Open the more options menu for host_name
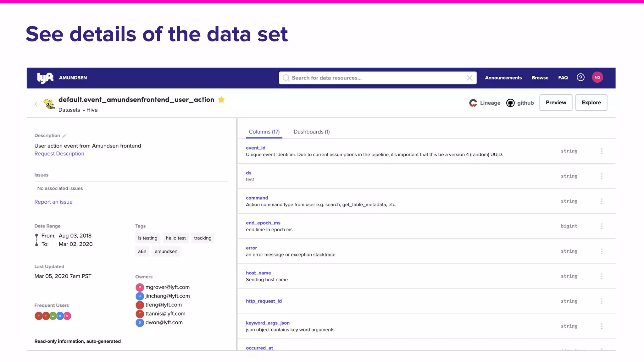 (x=602, y=276)
